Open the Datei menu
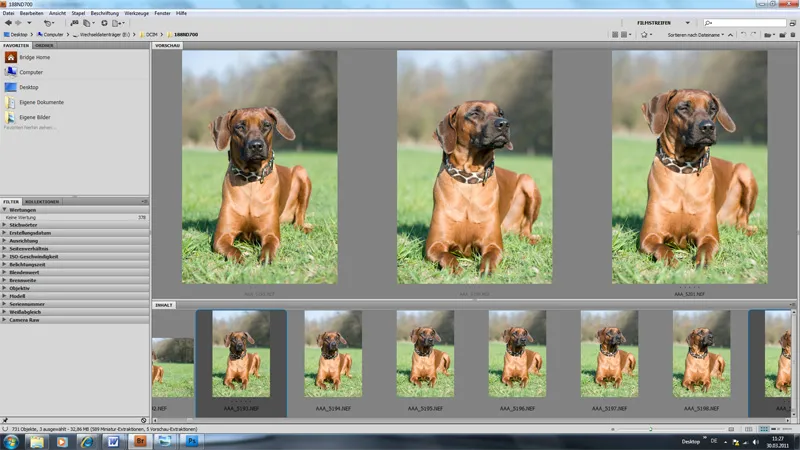Viewport: 800px width, 450px height. (9, 13)
